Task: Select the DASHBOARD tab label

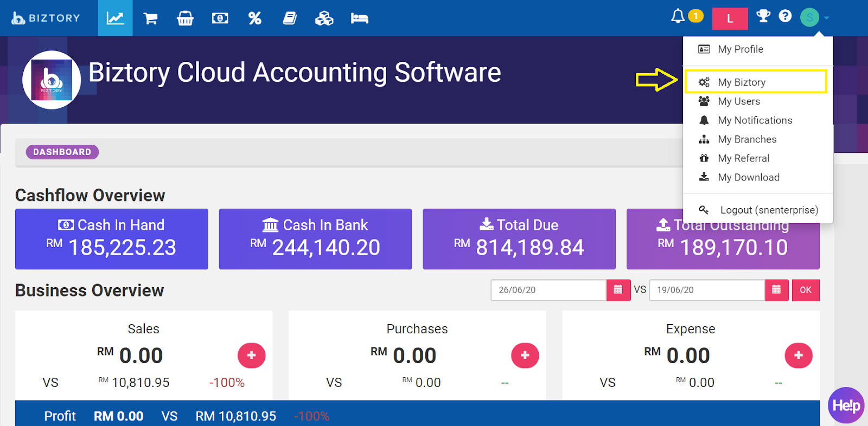Action: pos(62,152)
